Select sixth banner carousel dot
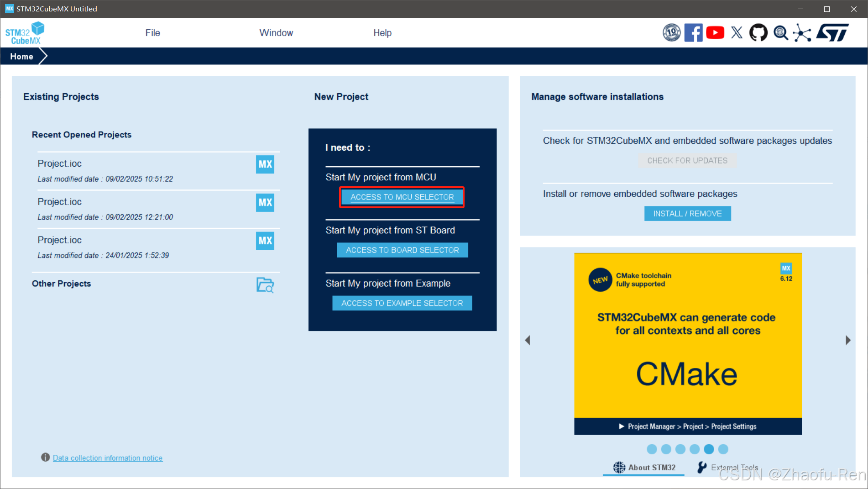This screenshot has height=489, width=868. tap(723, 449)
